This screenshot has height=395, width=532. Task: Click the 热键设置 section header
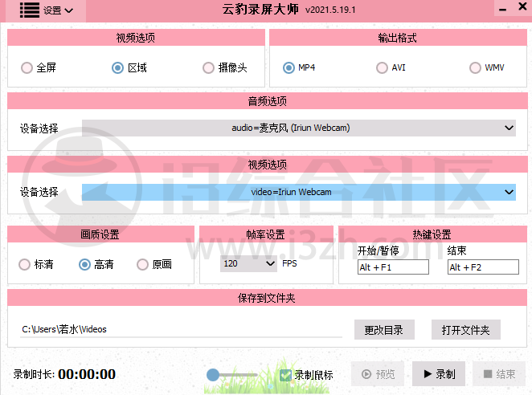tap(432, 234)
